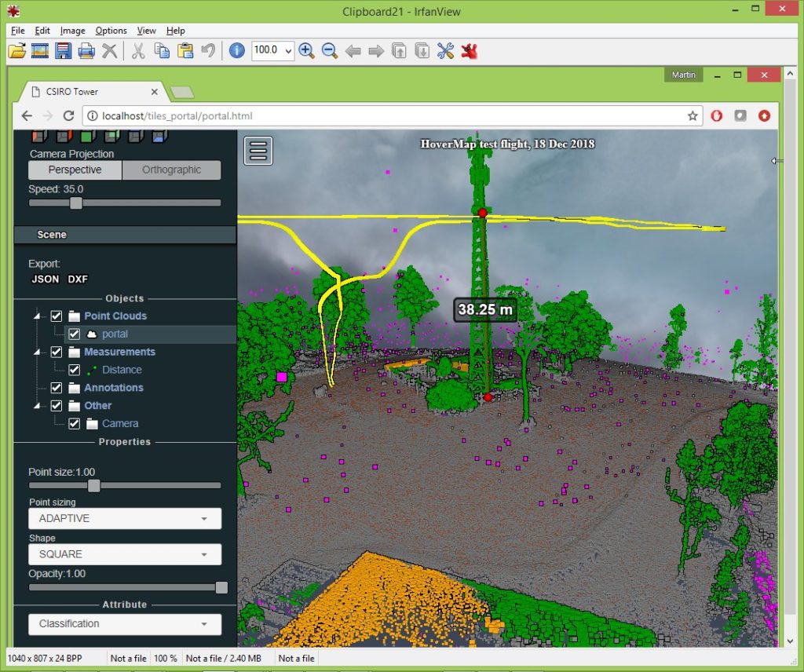Select the blue view cube orientation preset
Screen dimensions: 804x672
coord(158,138)
